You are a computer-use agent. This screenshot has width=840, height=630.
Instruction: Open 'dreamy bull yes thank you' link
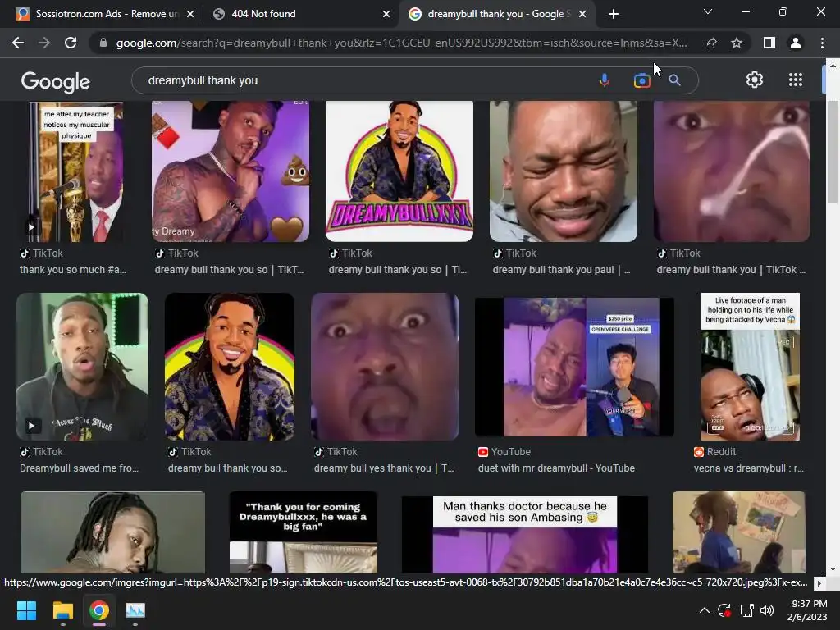click(384, 468)
